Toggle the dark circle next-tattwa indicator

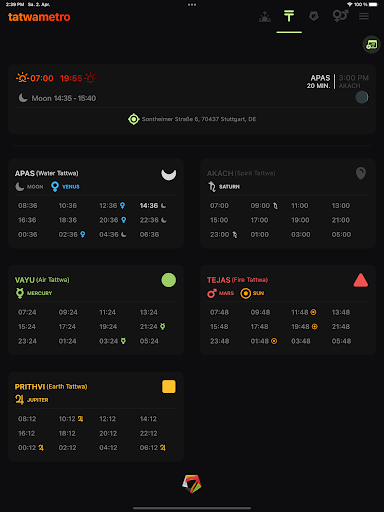tap(362, 97)
